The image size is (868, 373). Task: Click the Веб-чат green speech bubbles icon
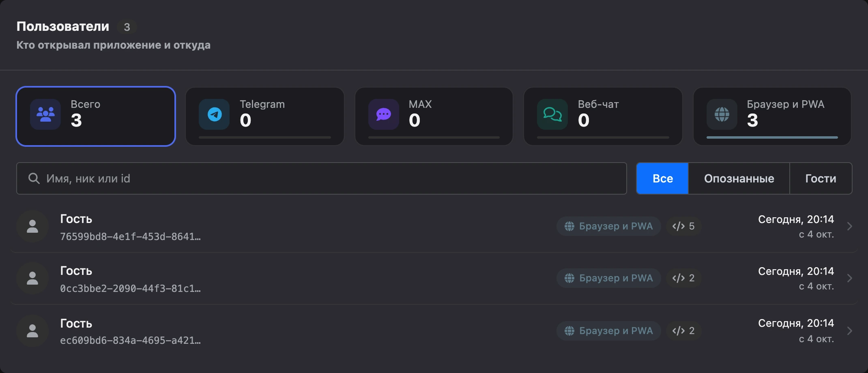552,114
